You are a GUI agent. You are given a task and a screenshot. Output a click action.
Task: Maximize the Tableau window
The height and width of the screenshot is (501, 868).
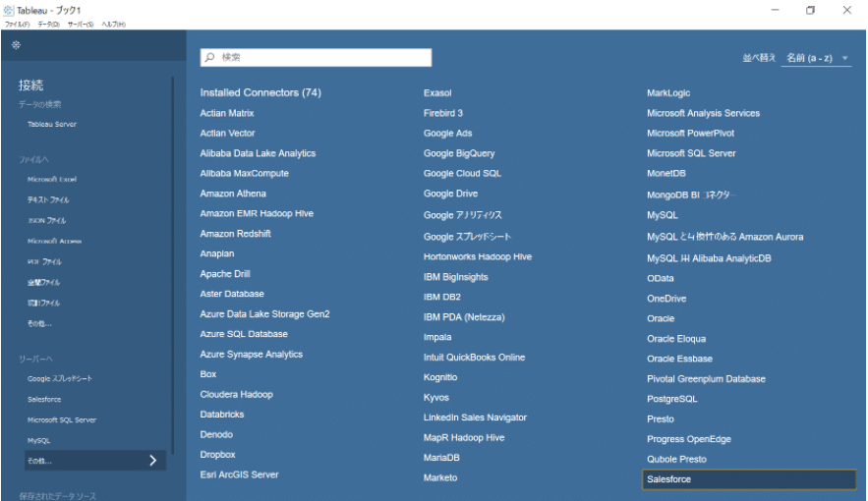click(x=810, y=10)
